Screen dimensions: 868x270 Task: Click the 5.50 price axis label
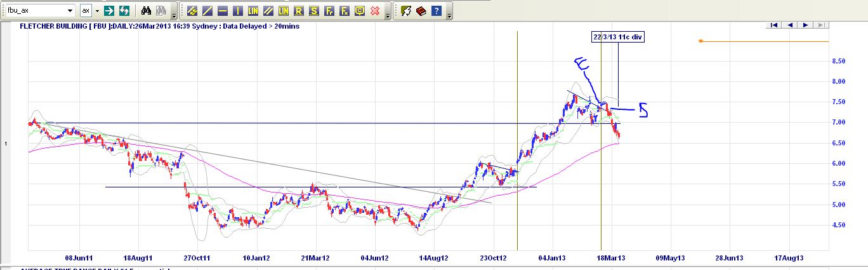838,184
